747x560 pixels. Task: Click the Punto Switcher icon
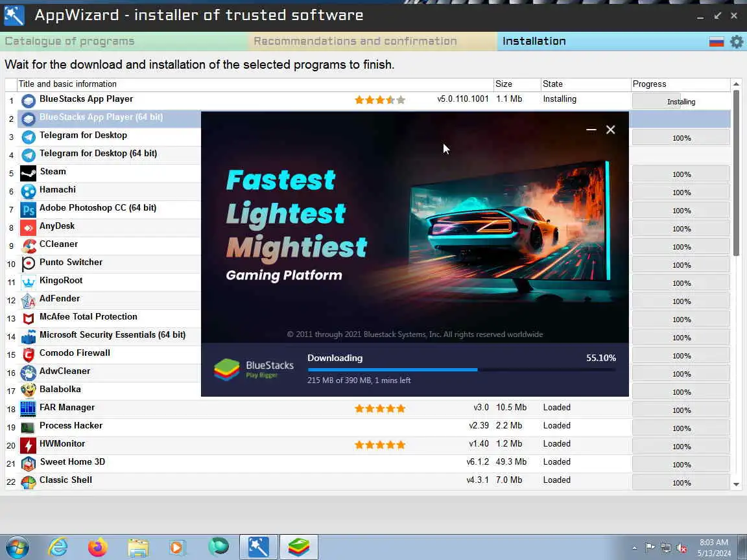tap(29, 264)
